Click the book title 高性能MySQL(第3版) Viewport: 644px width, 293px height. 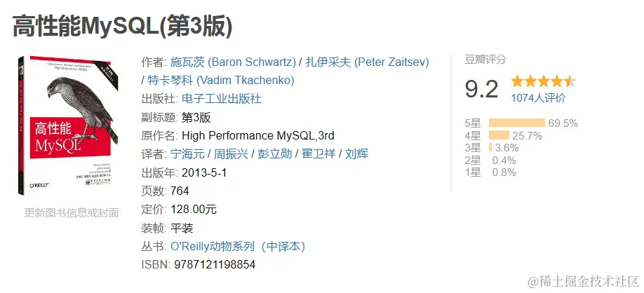click(x=123, y=25)
